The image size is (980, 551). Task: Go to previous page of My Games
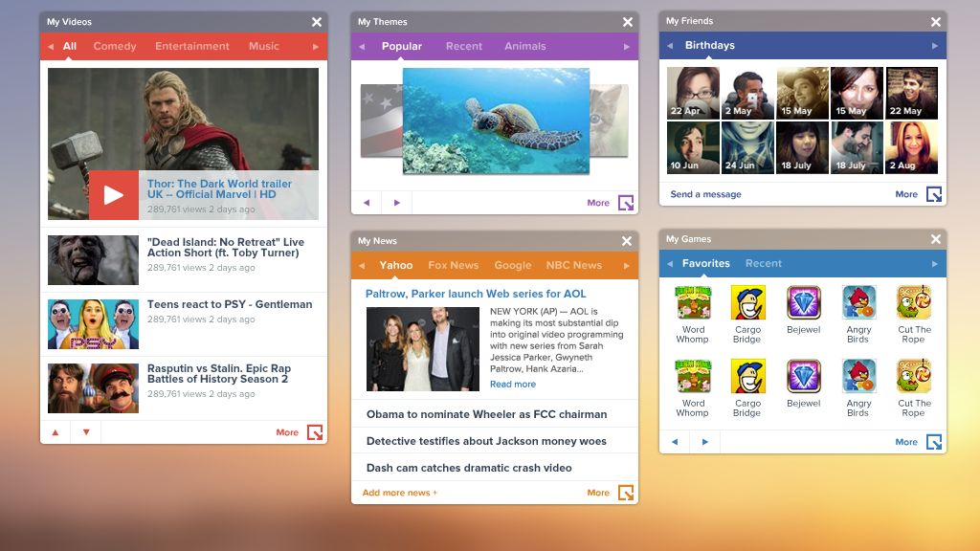(x=675, y=442)
